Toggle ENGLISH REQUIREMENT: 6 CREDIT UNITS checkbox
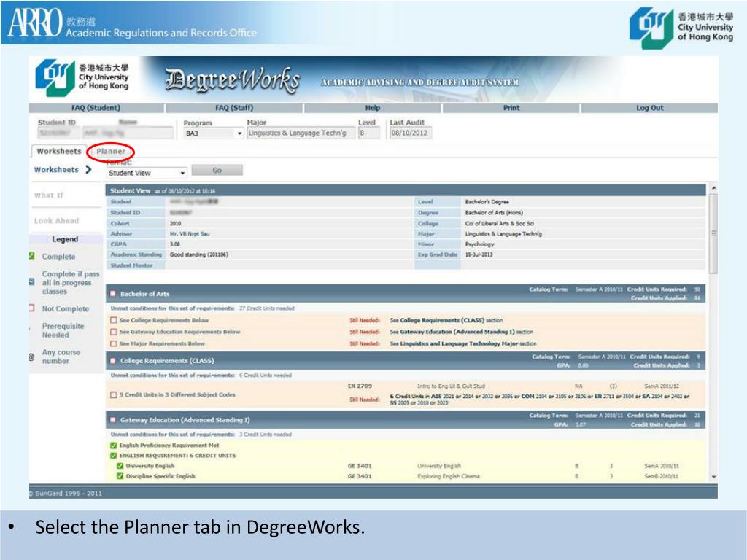Screen dimensions: 747x560 113,456
